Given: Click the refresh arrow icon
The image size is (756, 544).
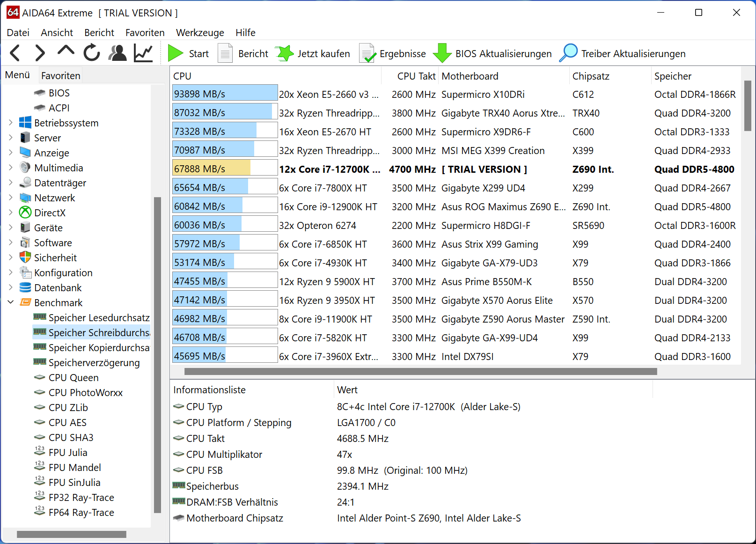Looking at the screenshot, I should coord(92,53).
